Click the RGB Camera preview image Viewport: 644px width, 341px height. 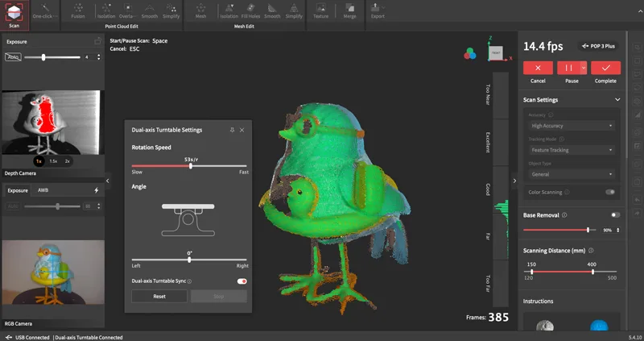[53, 272]
